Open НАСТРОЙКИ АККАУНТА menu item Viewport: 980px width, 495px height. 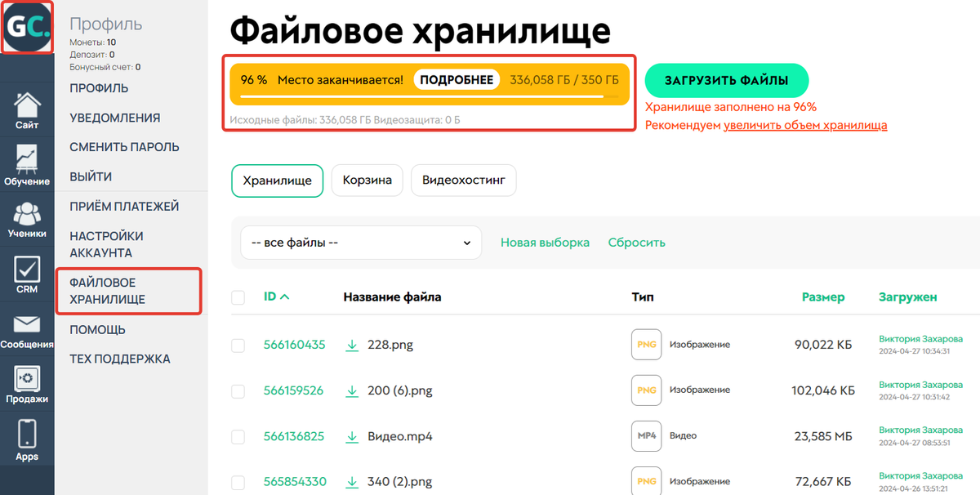(x=107, y=244)
